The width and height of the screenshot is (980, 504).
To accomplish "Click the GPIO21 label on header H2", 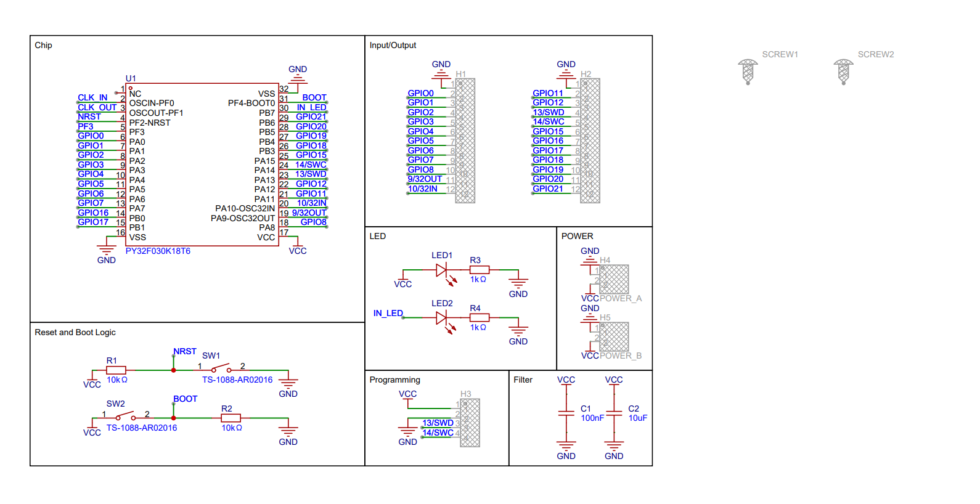I will coord(548,189).
